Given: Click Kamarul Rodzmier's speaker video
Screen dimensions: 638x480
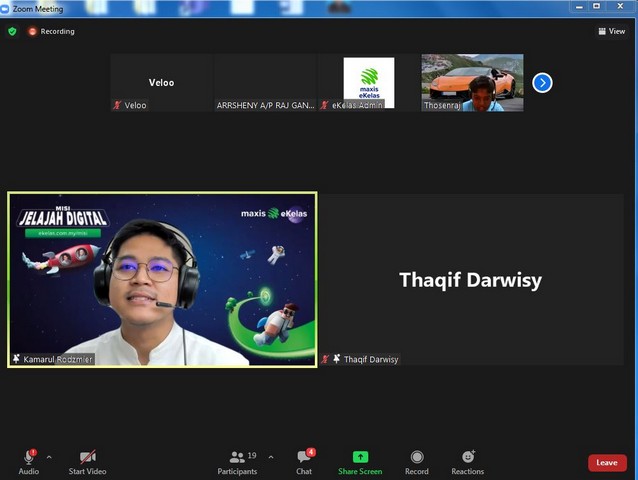Looking at the screenshot, I should [x=162, y=280].
